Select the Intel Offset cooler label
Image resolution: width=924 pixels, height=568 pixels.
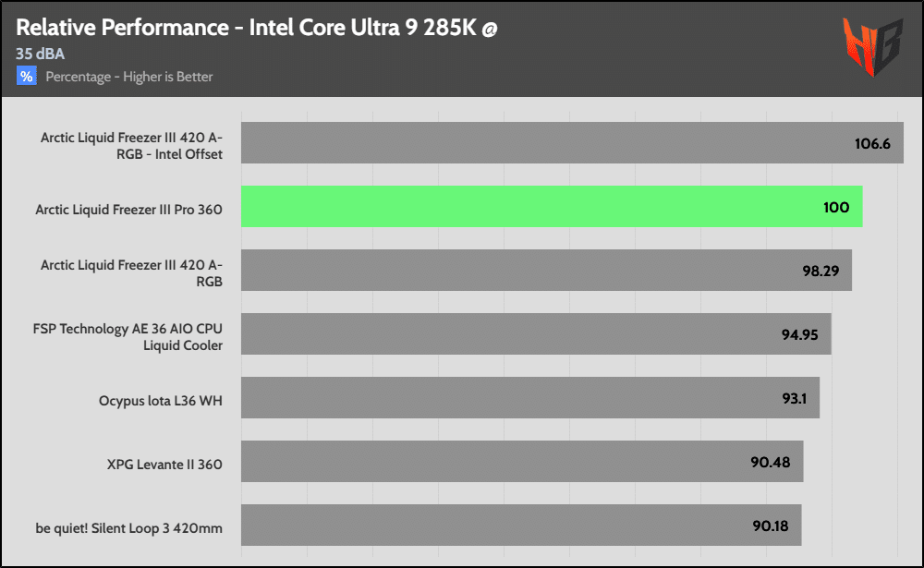131,145
